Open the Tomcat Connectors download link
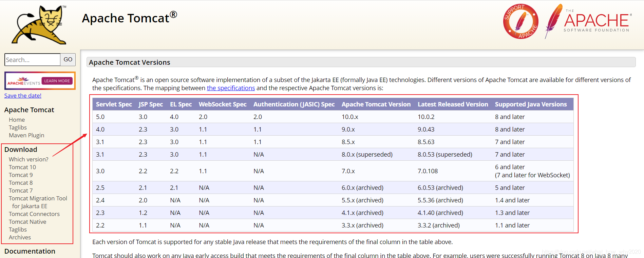 pyautogui.click(x=34, y=214)
